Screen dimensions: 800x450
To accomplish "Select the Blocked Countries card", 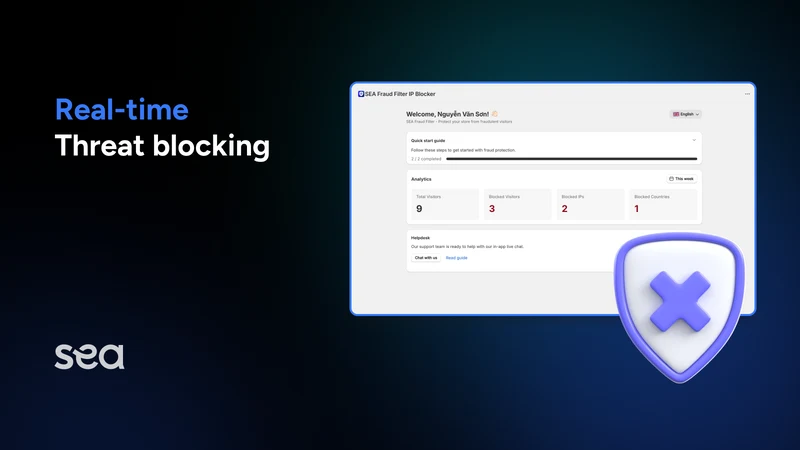I will (x=663, y=204).
